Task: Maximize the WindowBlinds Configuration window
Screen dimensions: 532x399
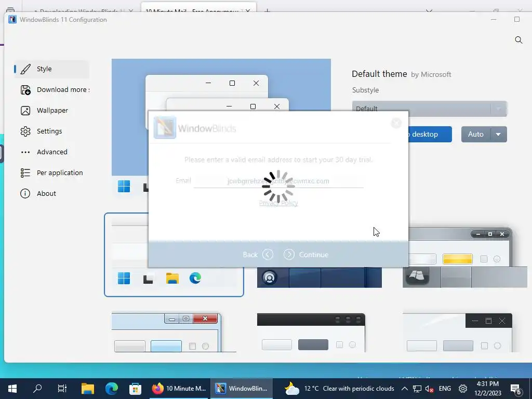Action: [x=517, y=20]
